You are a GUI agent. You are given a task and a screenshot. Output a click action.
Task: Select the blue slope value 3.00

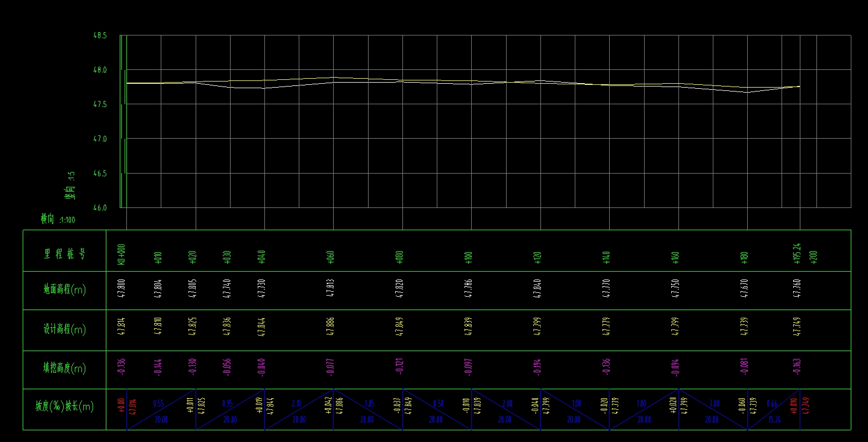tap(715, 404)
